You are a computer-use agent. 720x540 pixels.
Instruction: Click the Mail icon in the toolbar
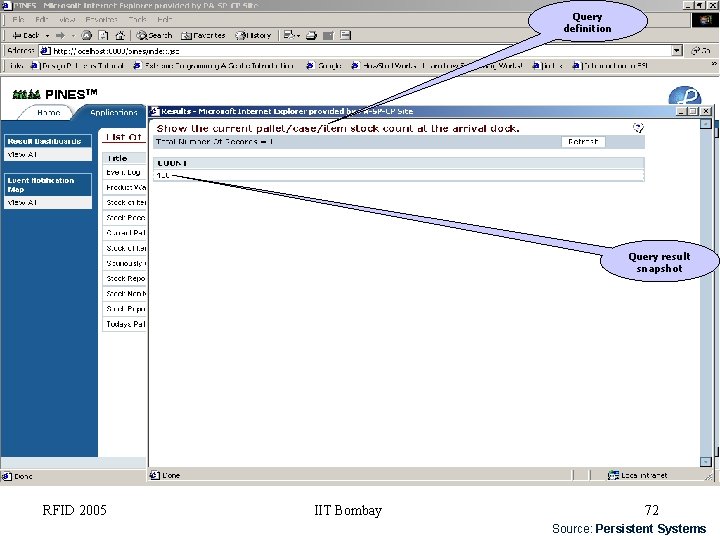click(x=289, y=35)
